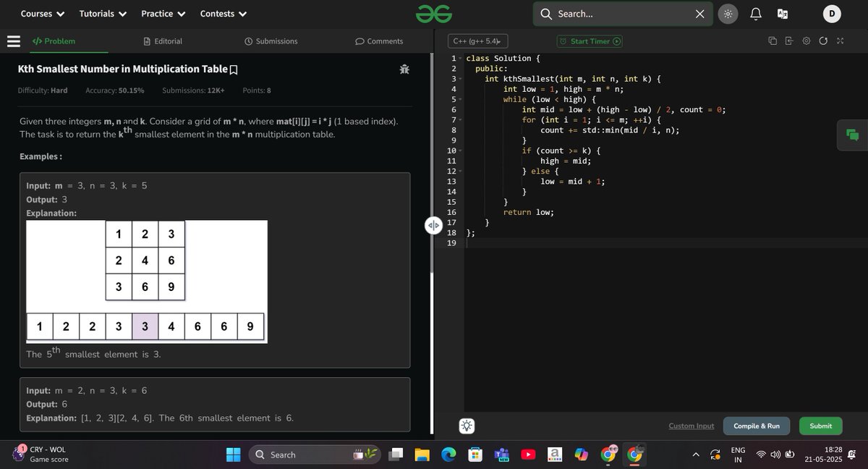Open the C++ (g++ 5.4) language selector
The image size is (868, 469).
pos(477,41)
